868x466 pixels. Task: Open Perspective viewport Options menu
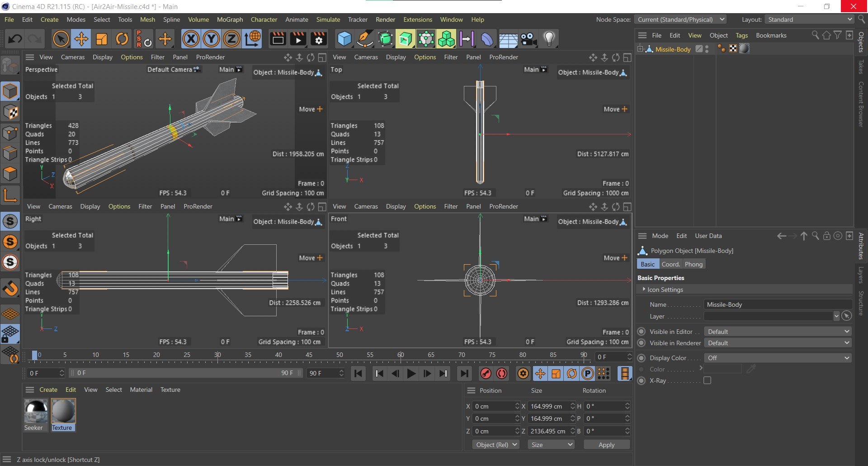click(132, 57)
